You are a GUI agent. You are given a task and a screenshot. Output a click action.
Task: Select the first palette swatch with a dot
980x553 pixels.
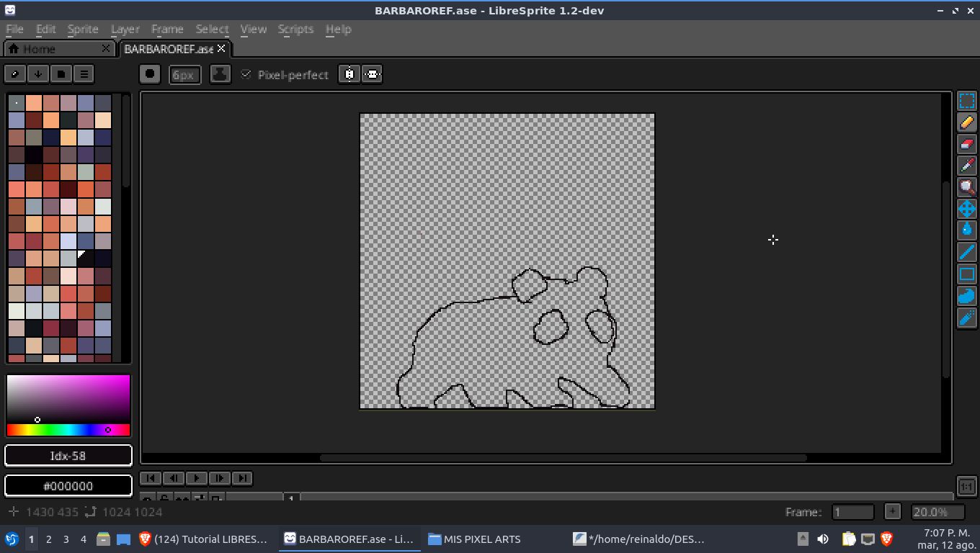[x=17, y=103]
